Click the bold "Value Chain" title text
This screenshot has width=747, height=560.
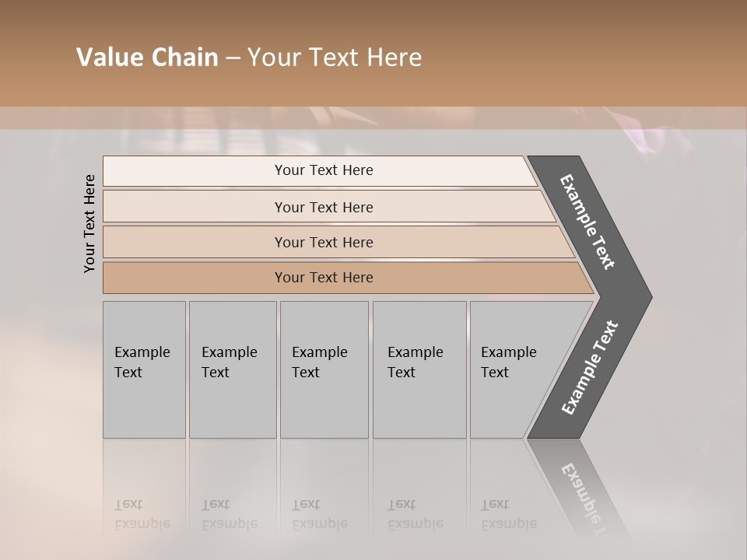[147, 58]
